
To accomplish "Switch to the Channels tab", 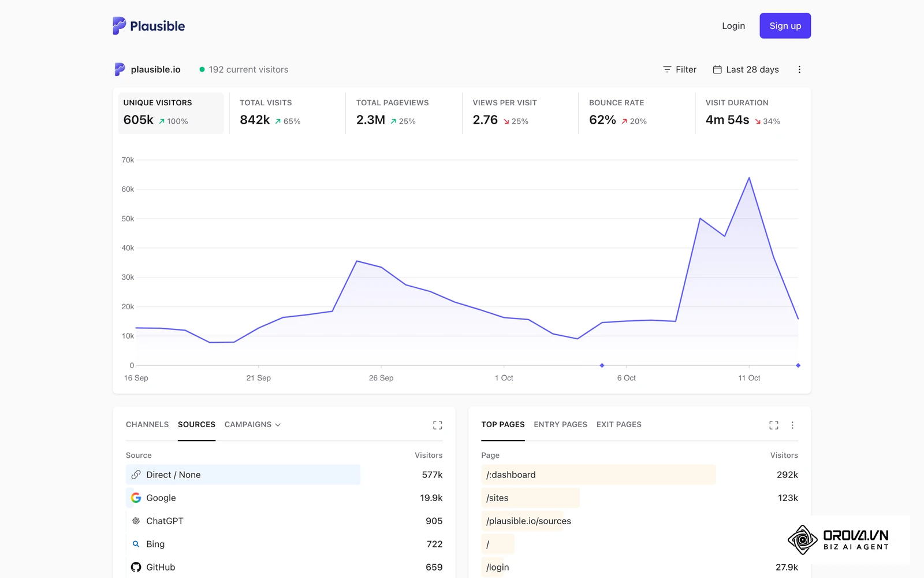I will point(147,424).
